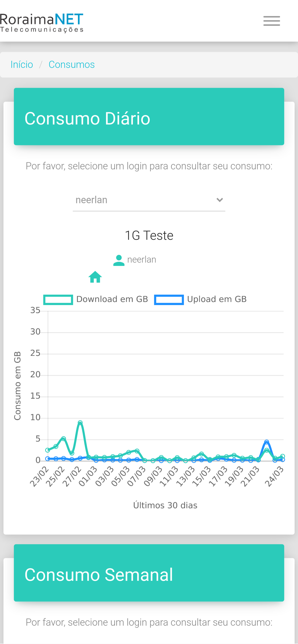Image resolution: width=298 pixels, height=644 pixels.
Task: Expand the neerlan login dropdown
Action: [x=149, y=200]
